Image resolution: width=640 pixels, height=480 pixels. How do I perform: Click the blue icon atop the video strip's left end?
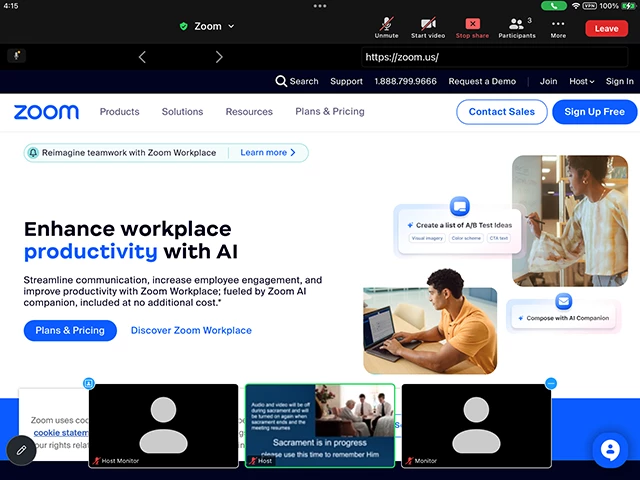point(89,383)
